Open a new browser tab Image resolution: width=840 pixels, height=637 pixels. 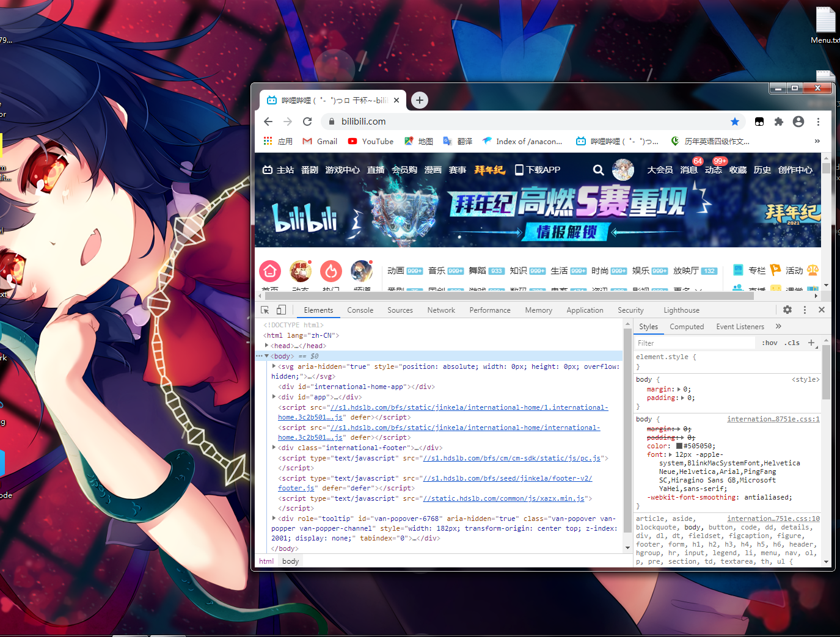pos(420,100)
